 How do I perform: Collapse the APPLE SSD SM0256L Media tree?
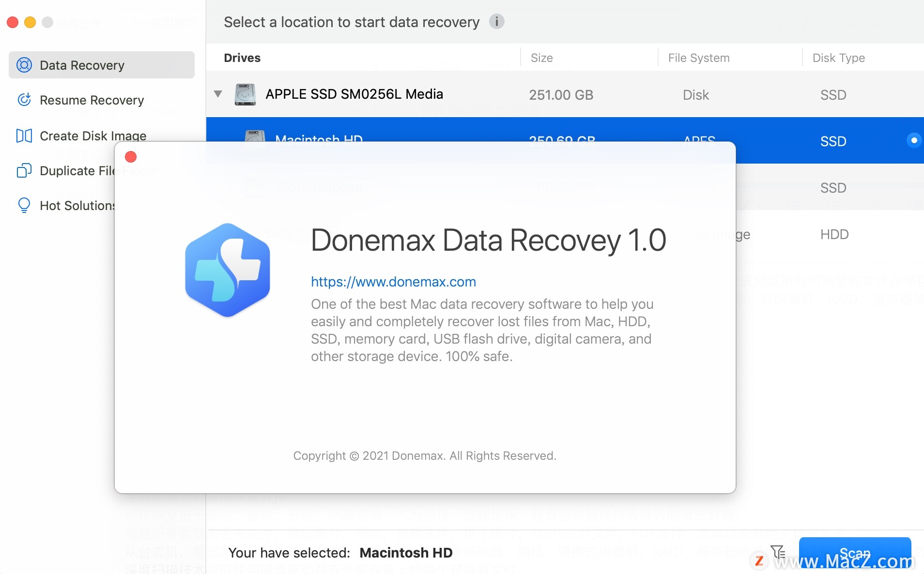point(218,94)
